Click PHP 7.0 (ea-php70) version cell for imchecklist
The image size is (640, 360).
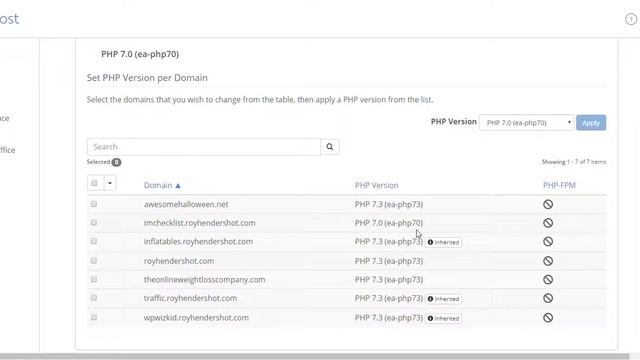click(389, 223)
